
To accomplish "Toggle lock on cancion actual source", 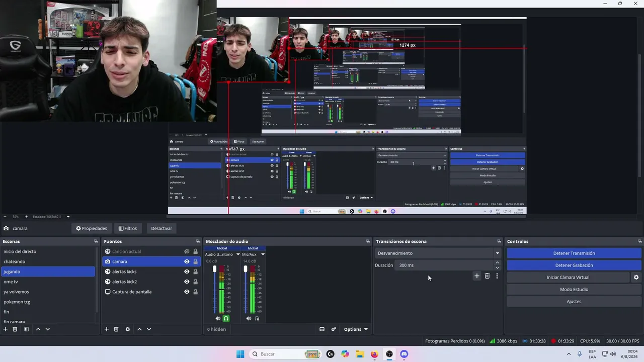I will (x=195, y=251).
